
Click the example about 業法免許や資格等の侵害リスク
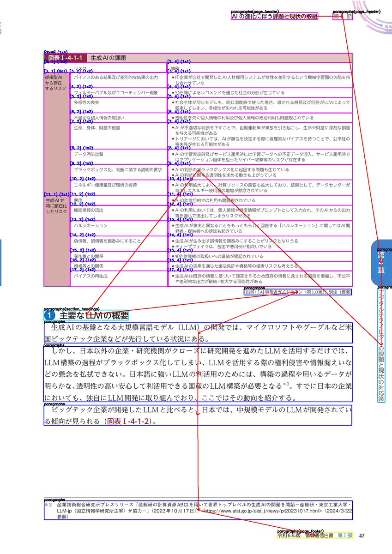[x=260, y=266]
